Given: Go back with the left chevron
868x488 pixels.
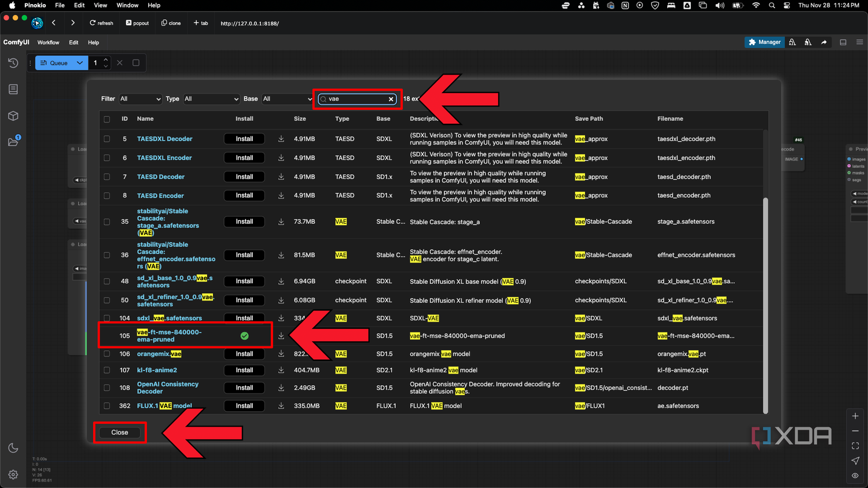Looking at the screenshot, I should coord(54,23).
